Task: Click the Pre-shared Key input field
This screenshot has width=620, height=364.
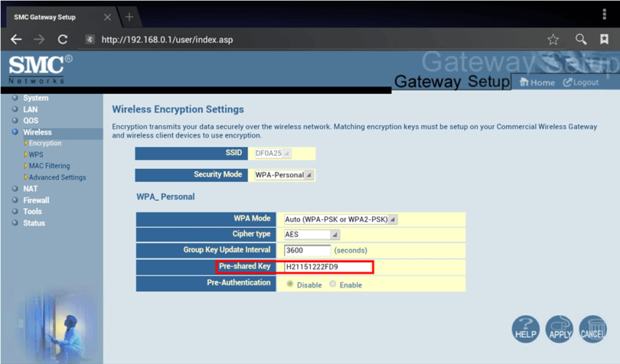Action: coord(328,267)
